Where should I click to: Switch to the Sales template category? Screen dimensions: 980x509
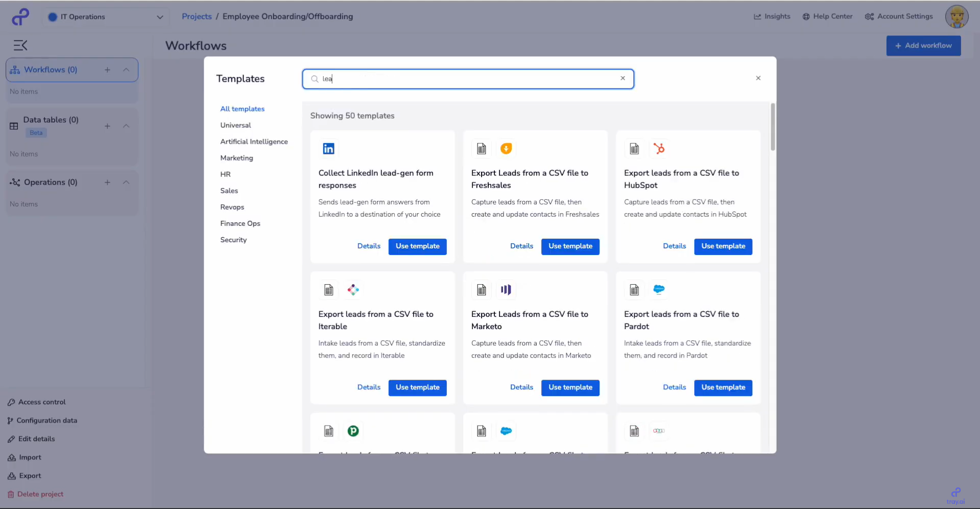[x=229, y=191]
